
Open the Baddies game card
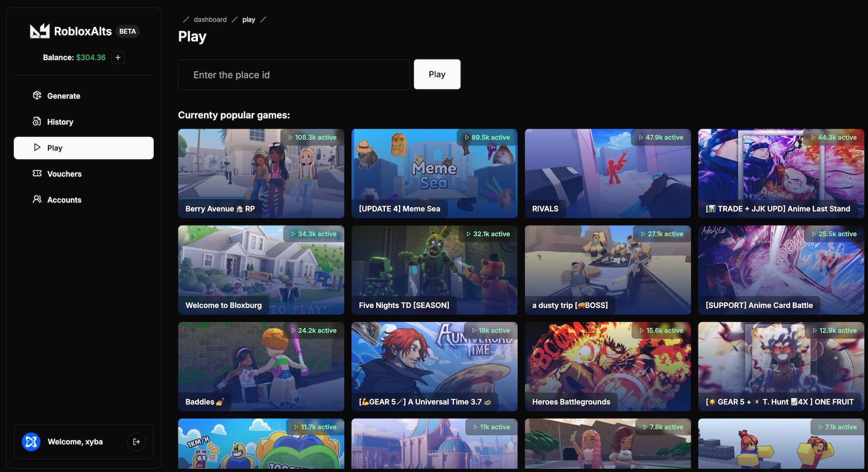click(x=261, y=367)
